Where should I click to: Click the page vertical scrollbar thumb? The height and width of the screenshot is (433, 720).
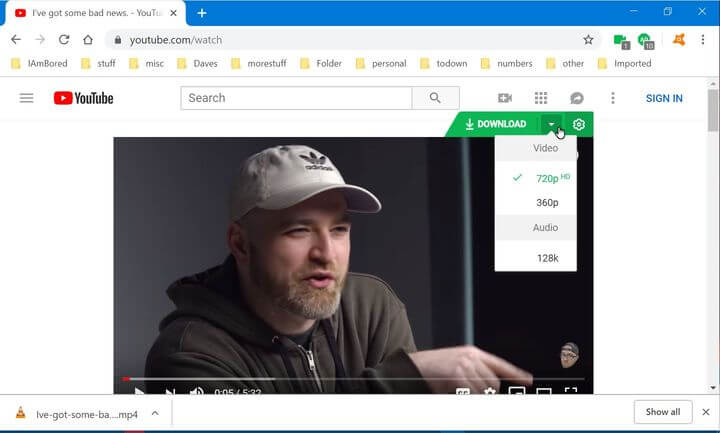(x=713, y=110)
